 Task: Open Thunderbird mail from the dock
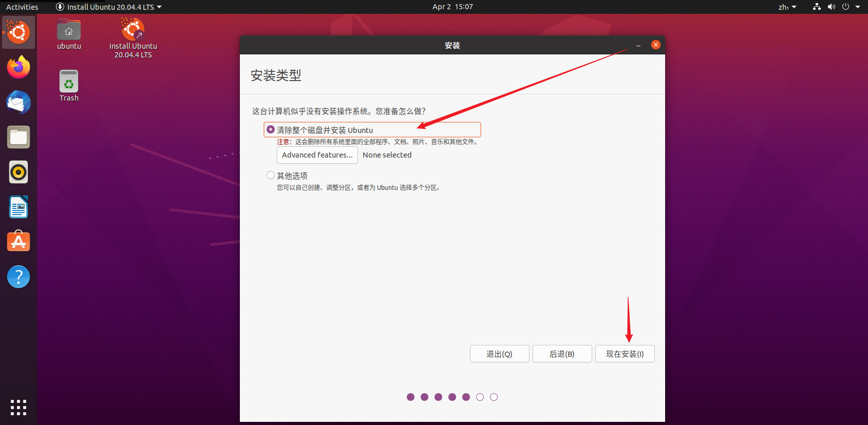coord(18,102)
